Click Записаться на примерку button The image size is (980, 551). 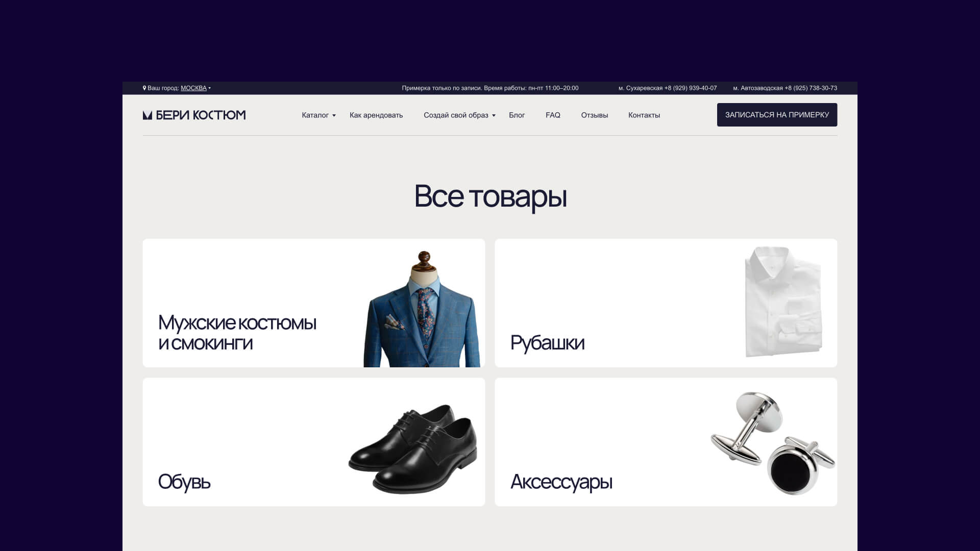[777, 115]
